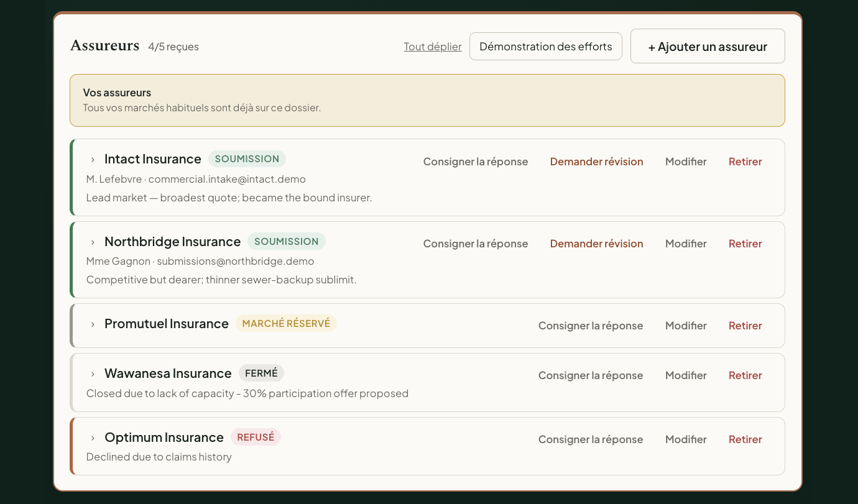Retirer Optimum Insurance
The height and width of the screenshot is (504, 858).
coord(745,439)
